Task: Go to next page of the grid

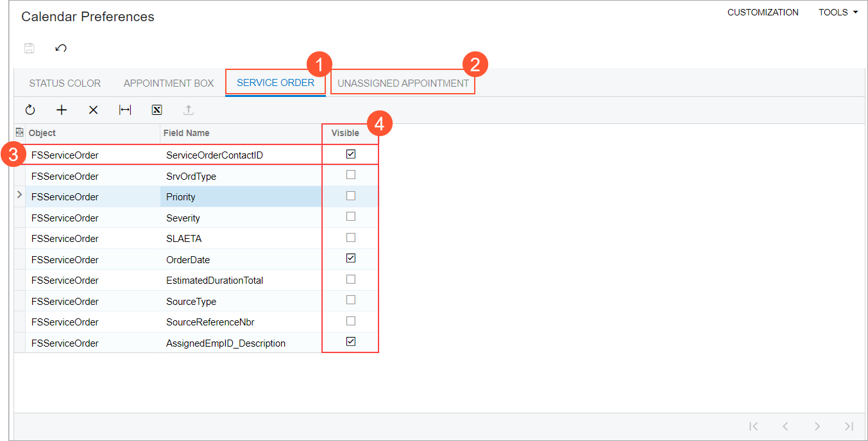Action: (817, 426)
